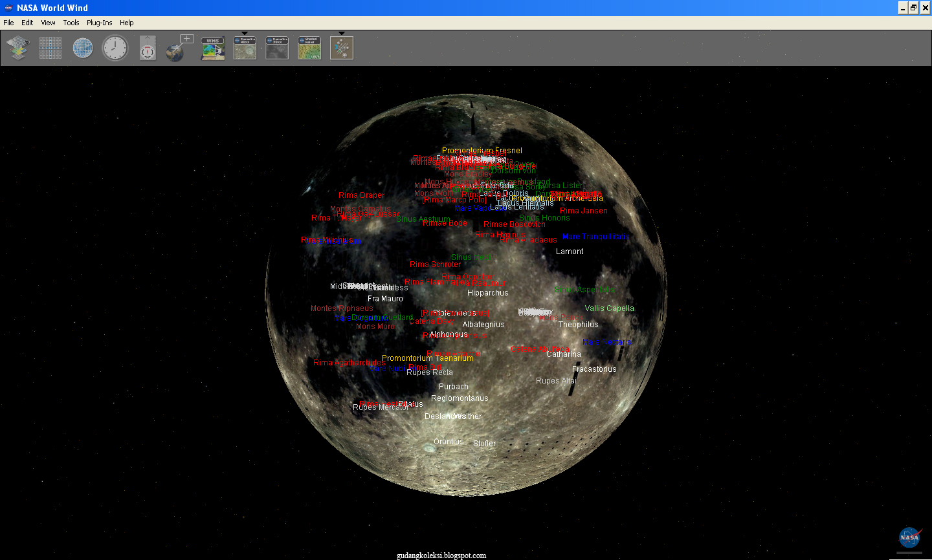932x560 pixels.
Task: Click the Hipparchus crater label
Action: tap(488, 293)
